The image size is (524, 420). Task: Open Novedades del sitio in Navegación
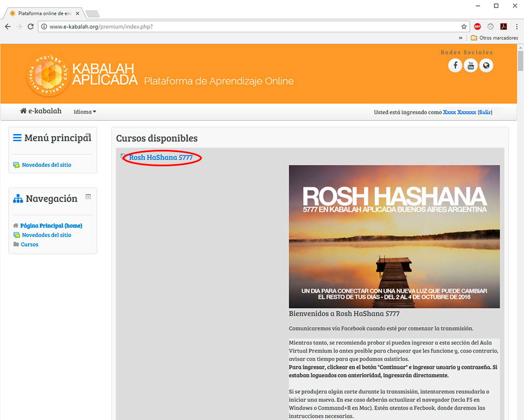(46, 235)
